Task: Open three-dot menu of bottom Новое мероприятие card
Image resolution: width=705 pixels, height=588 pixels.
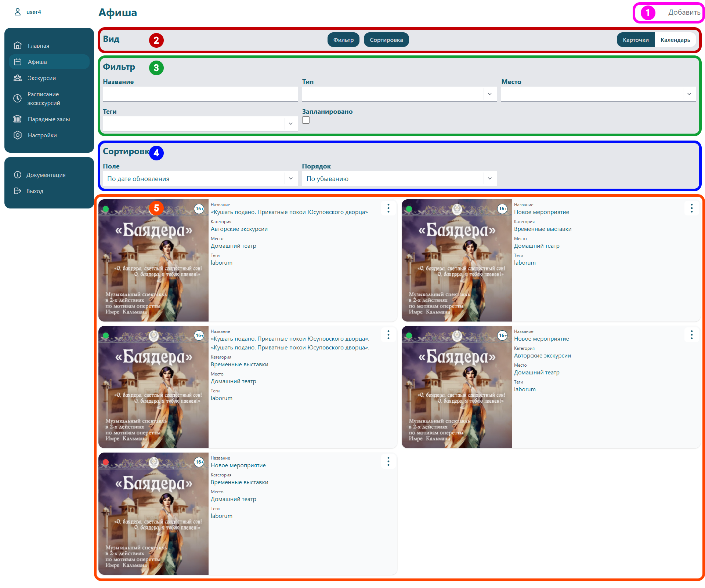Action: [x=388, y=461]
